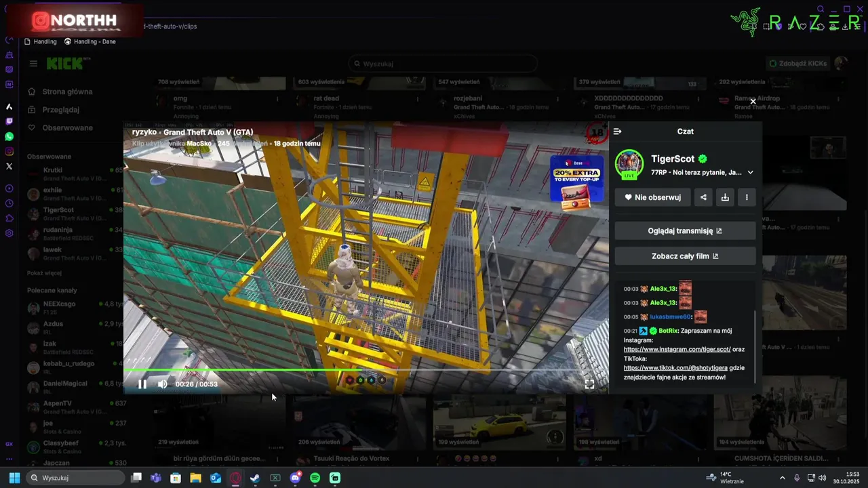Open the tiktok.com/@shotytigera link
868x488 pixels.
[x=675, y=368]
